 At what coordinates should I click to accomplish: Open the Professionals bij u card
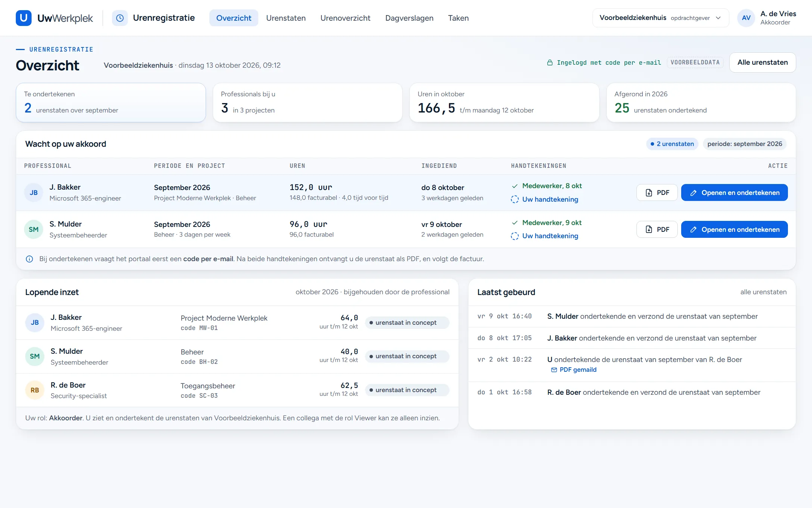point(308,102)
